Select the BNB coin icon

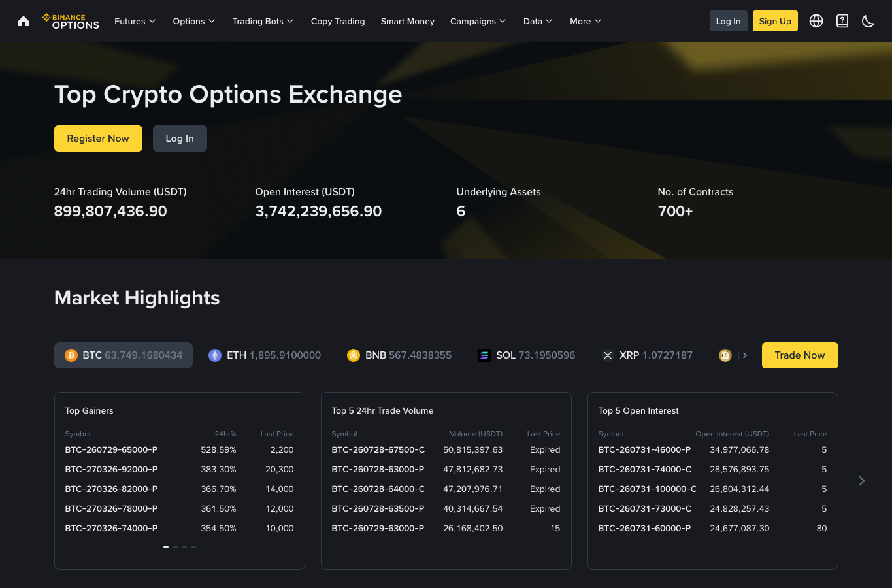point(354,355)
